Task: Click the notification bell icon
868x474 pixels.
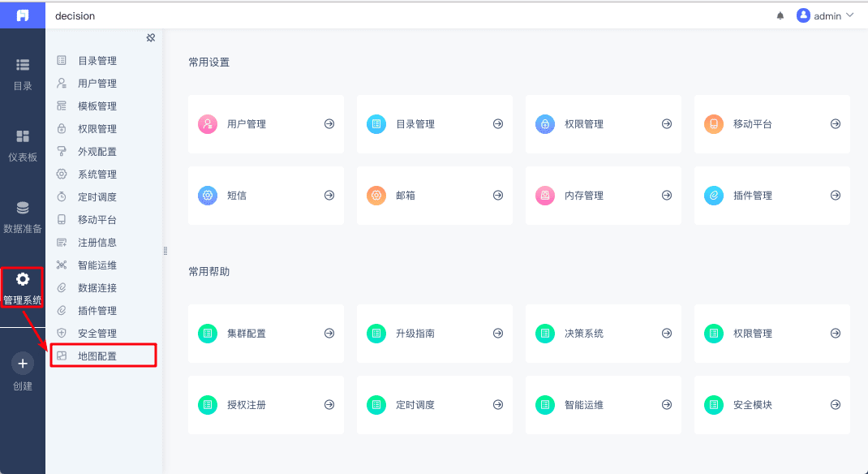Action: [x=780, y=15]
